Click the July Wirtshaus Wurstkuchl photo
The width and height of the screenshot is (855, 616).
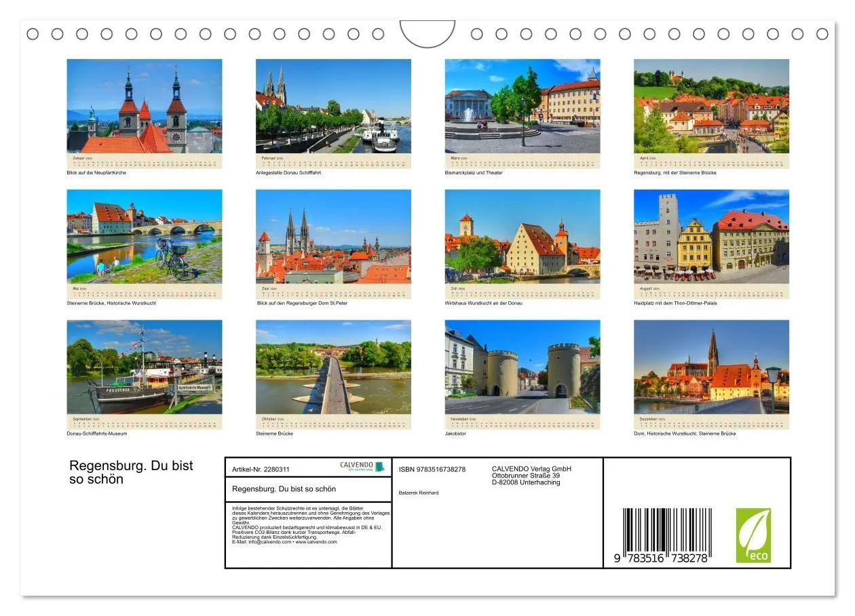(x=522, y=236)
